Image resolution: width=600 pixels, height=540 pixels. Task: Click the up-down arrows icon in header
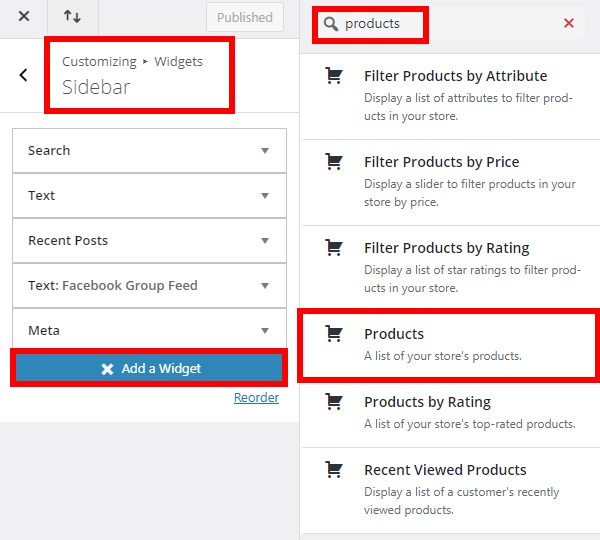72,16
